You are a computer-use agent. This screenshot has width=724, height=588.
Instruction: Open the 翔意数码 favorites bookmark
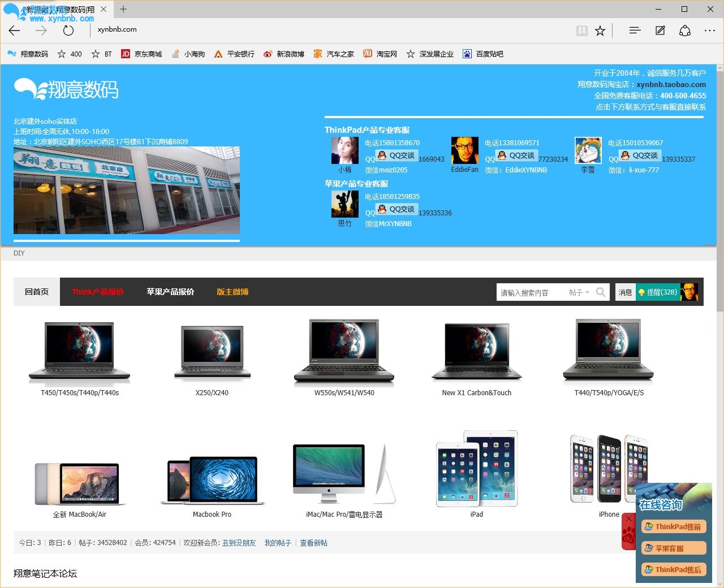point(28,54)
